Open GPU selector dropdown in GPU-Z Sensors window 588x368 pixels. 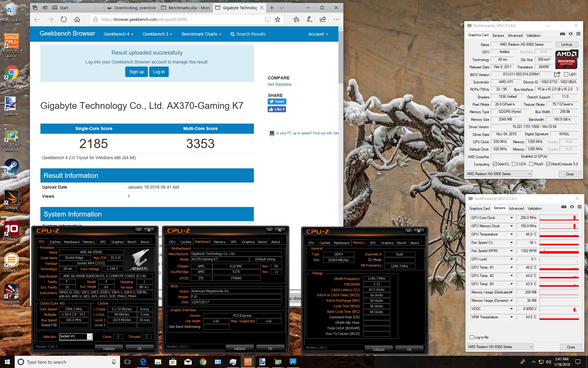pos(500,347)
